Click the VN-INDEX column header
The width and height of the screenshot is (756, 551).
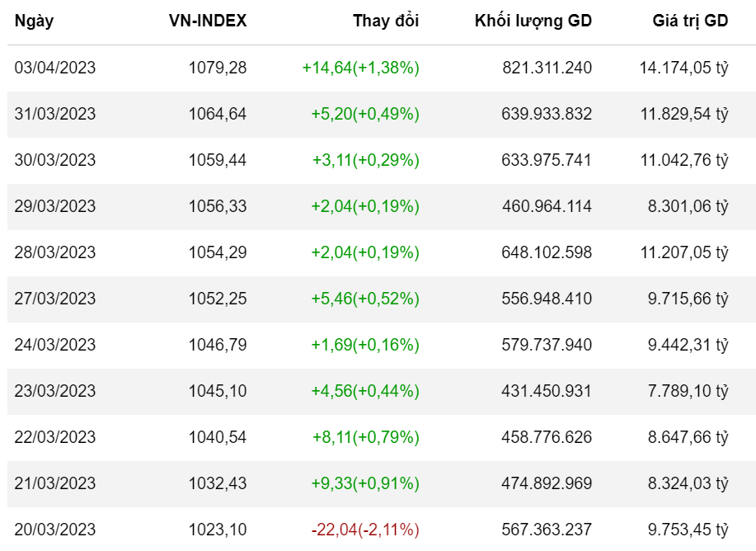click(x=208, y=21)
